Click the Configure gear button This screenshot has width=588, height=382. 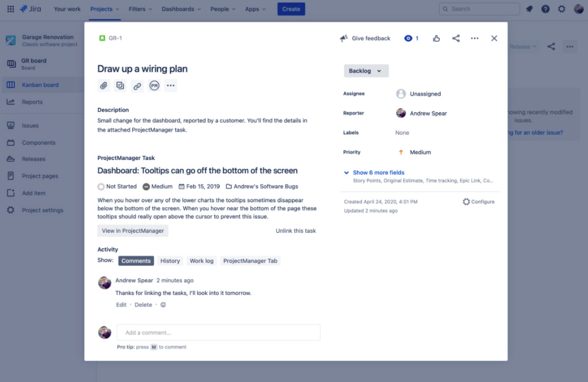pyautogui.click(x=479, y=202)
